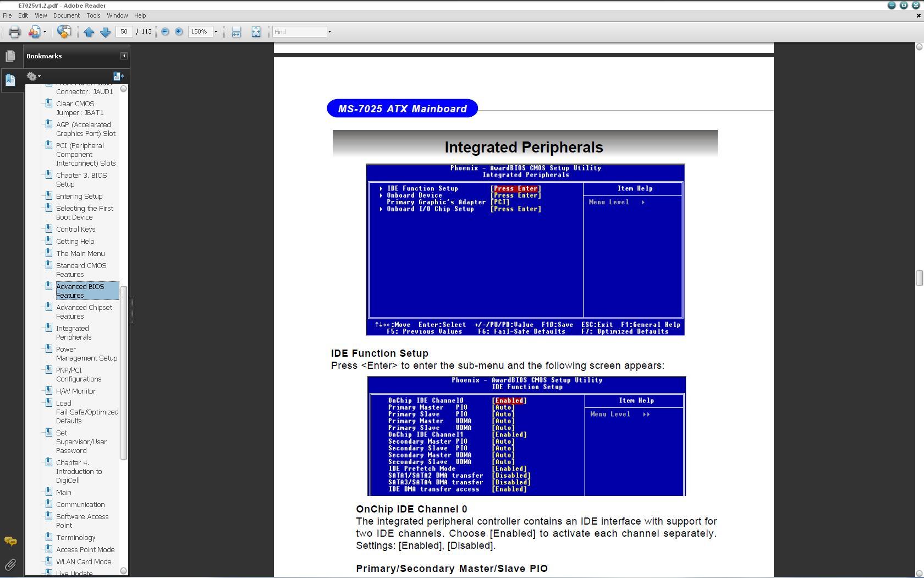
Task: Open Load Fail-Safe/Optimized Defaults bookmark
Action: 87,412
